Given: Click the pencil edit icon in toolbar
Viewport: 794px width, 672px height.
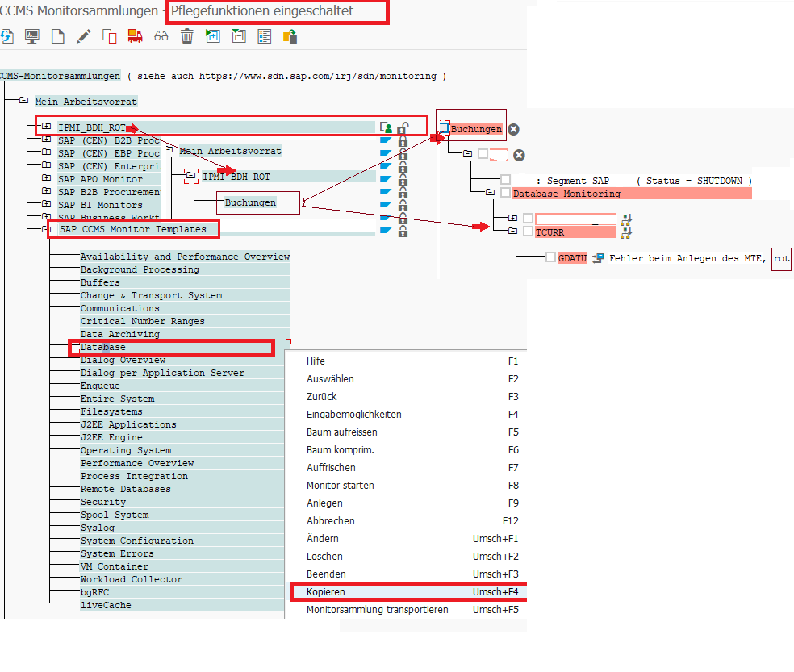Looking at the screenshot, I should pyautogui.click(x=83, y=36).
